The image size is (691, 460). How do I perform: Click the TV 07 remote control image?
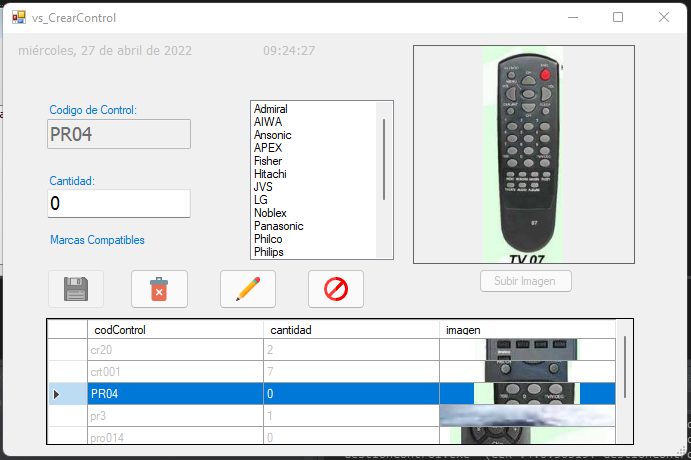524,154
